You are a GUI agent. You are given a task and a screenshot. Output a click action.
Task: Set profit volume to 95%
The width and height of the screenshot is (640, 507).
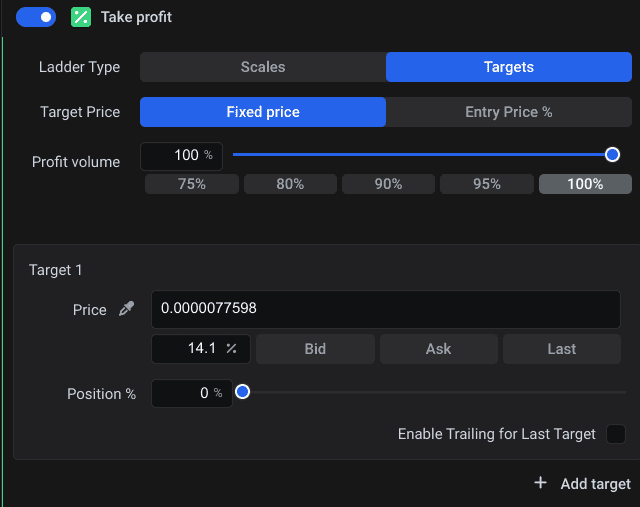tap(487, 184)
